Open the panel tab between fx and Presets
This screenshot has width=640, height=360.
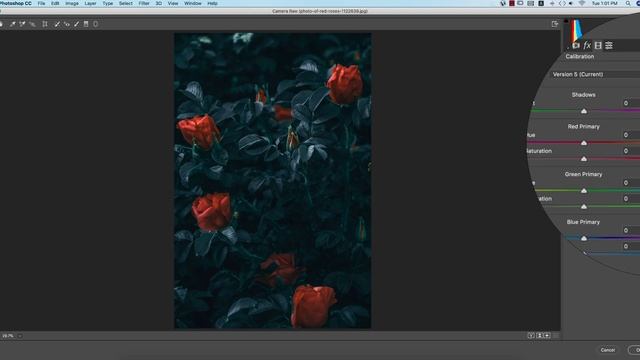click(x=598, y=45)
